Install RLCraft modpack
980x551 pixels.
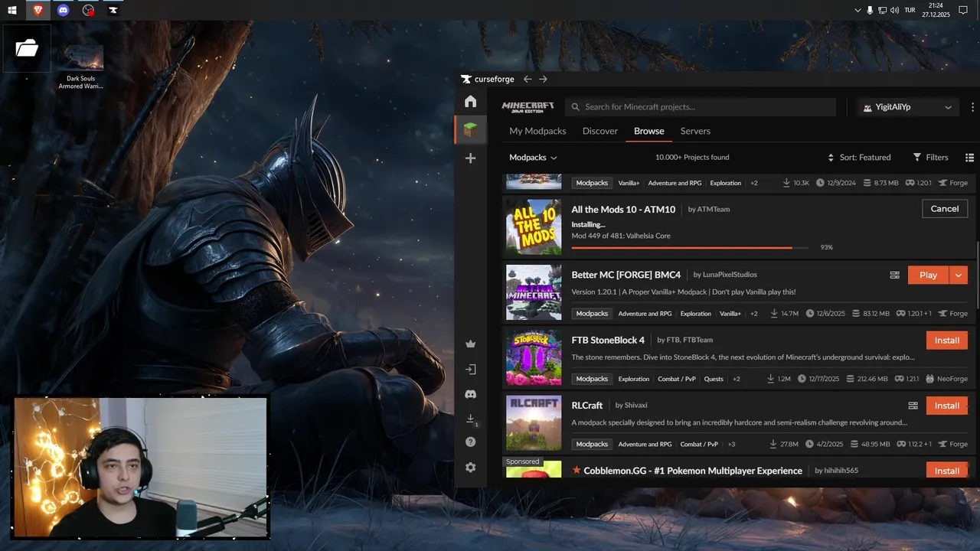[x=947, y=406]
